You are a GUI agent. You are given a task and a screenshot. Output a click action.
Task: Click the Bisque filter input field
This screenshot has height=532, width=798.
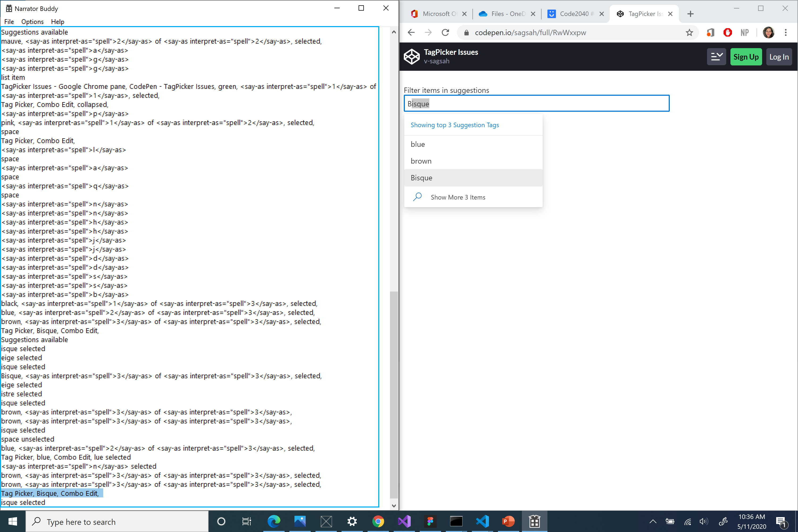coord(536,103)
